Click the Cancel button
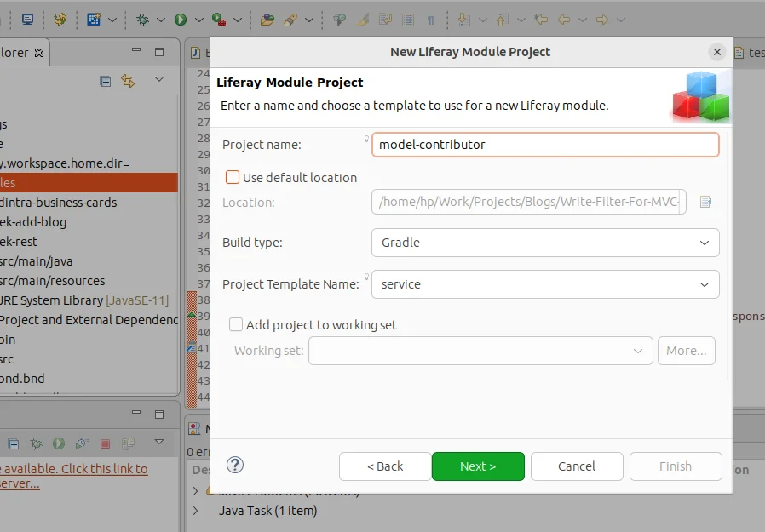Image resolution: width=765 pixels, height=532 pixels. click(577, 466)
